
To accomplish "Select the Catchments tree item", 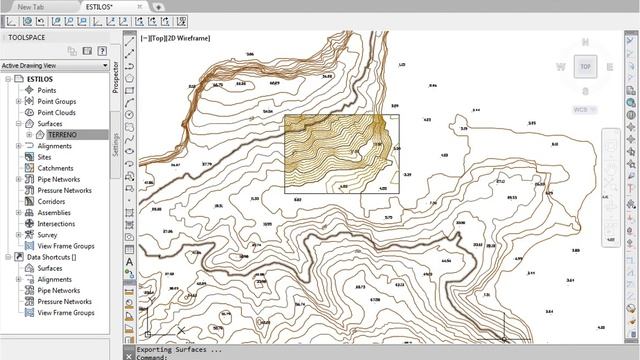I will pos(55,168).
